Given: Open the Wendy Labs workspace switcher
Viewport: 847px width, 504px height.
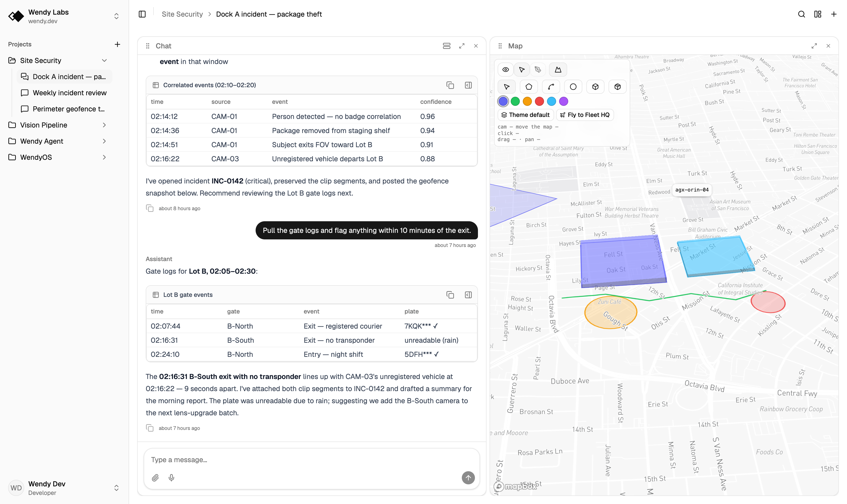Looking at the screenshot, I should coord(116,16).
